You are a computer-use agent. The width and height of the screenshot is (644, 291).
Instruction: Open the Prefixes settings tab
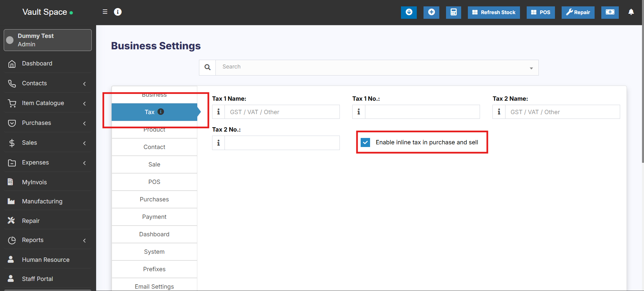154,269
